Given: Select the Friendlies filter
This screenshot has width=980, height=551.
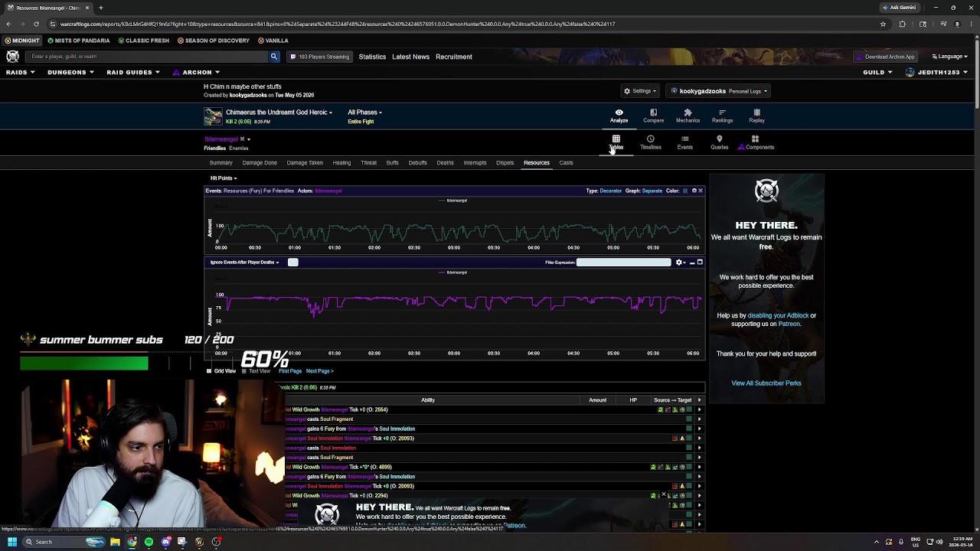Looking at the screenshot, I should (214, 148).
